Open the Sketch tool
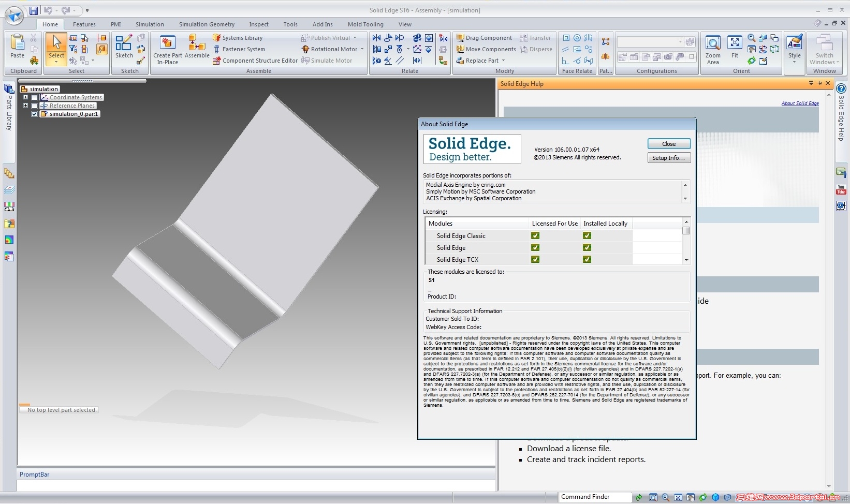Image resolution: width=850 pixels, height=504 pixels. click(124, 46)
